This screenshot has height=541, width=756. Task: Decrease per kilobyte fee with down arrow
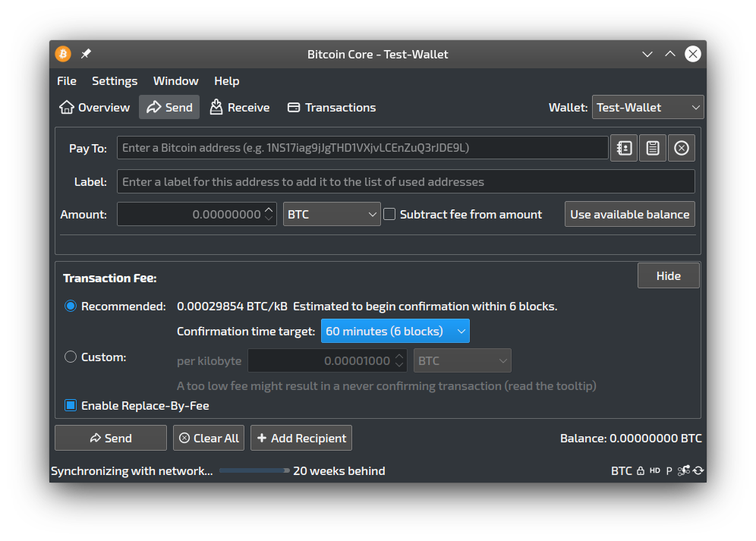point(399,365)
